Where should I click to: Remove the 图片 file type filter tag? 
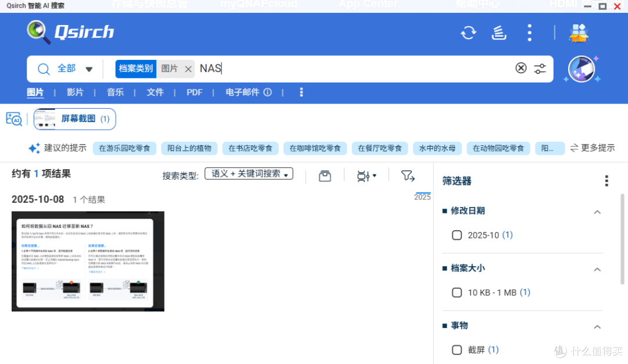tap(188, 69)
